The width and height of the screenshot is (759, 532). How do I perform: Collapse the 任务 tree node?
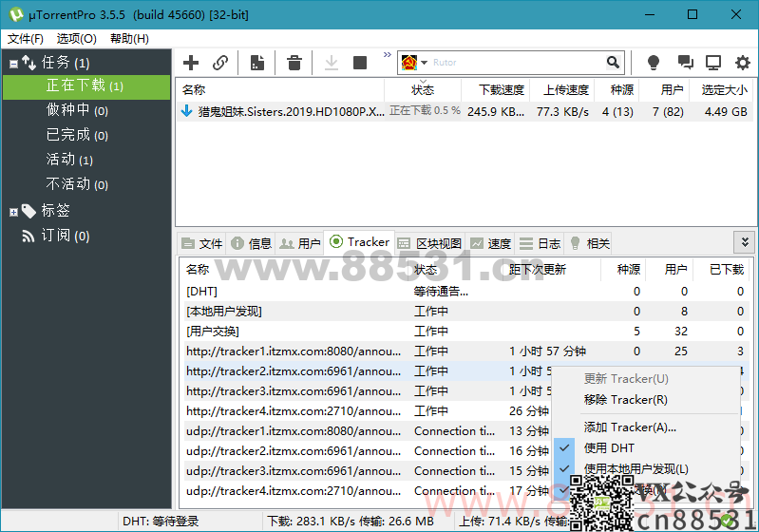coord(13,64)
